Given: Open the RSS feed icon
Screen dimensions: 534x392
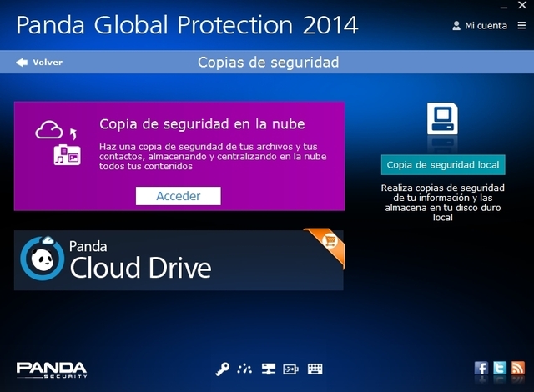Looking at the screenshot, I should click(518, 368).
